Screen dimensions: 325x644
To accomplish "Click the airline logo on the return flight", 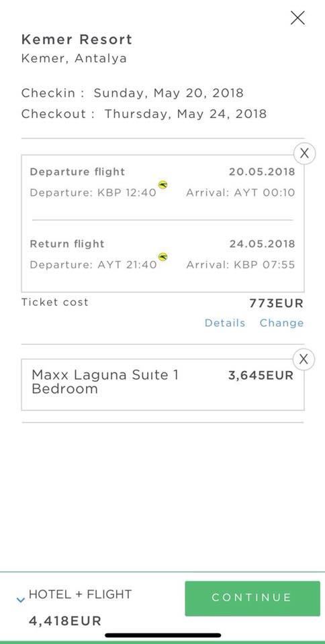I will (x=162, y=257).
